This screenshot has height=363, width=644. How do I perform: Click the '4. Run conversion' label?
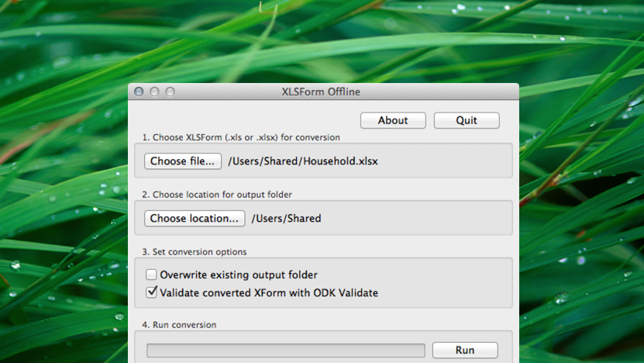(x=179, y=325)
